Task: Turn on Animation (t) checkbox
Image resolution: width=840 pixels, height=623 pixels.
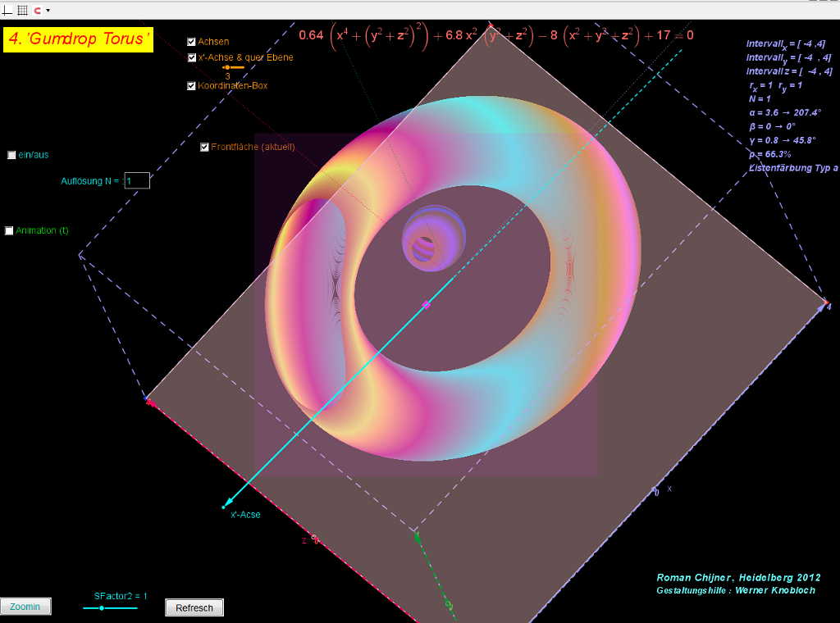Action: 9,231
